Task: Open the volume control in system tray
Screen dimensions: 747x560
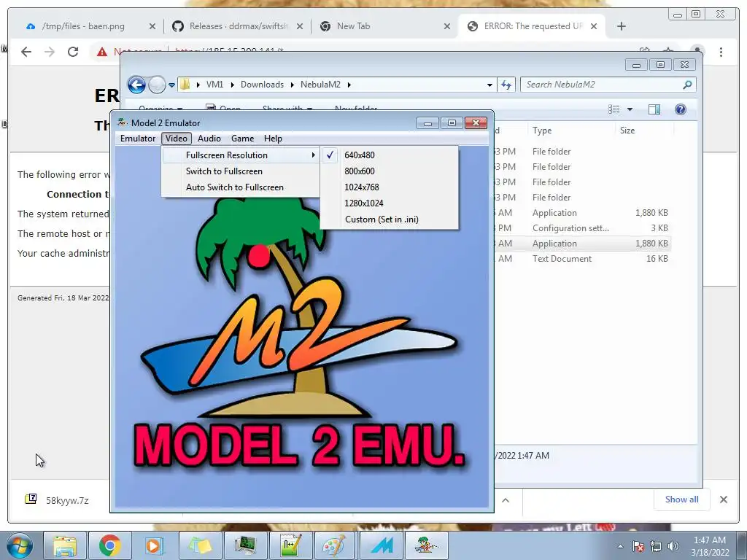Action: pyautogui.click(x=673, y=546)
